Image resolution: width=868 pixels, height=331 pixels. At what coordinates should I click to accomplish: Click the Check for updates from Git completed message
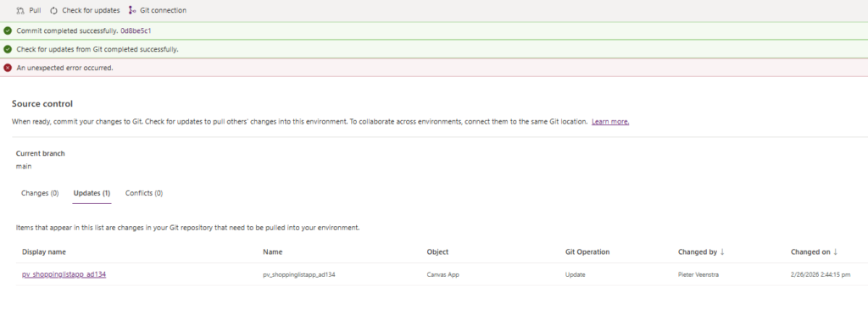pos(97,49)
